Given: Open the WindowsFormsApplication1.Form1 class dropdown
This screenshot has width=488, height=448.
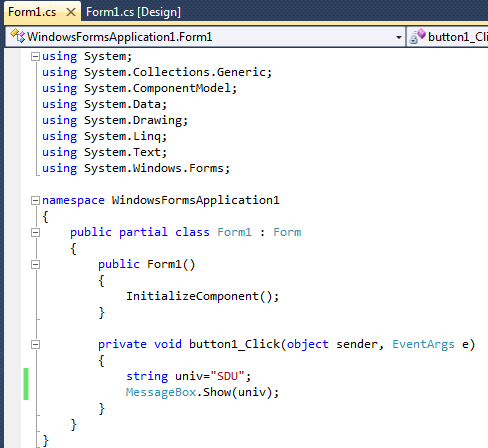Looking at the screenshot, I should 205,37.
